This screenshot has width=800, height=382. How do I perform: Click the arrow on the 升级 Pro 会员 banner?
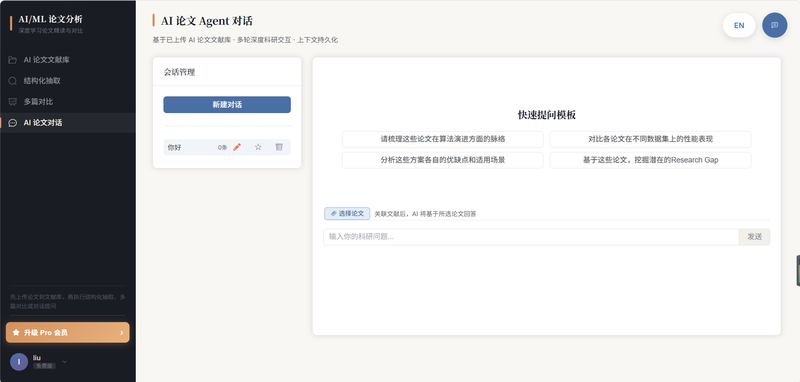pos(121,333)
